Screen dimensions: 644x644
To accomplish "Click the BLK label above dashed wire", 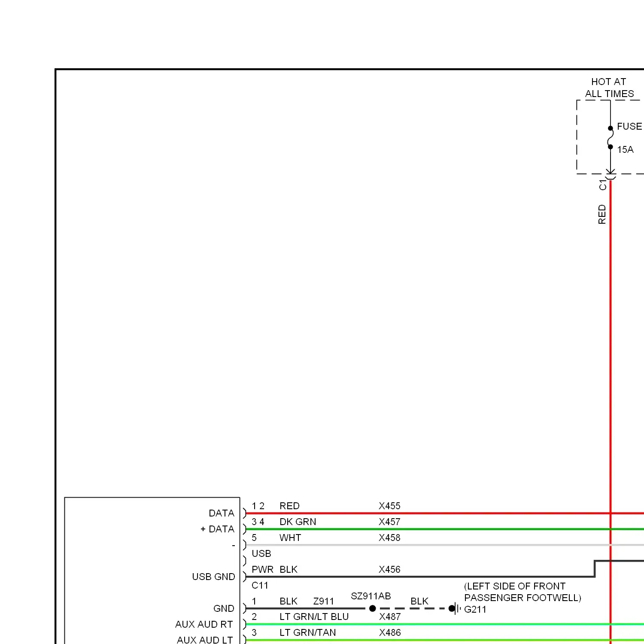I will coord(419,601).
